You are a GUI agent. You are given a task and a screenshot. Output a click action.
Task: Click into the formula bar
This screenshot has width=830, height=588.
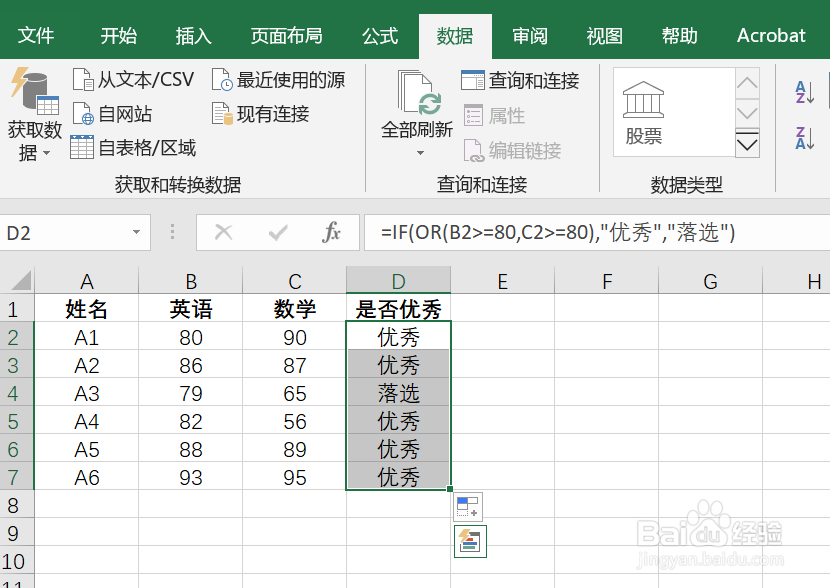(597, 232)
